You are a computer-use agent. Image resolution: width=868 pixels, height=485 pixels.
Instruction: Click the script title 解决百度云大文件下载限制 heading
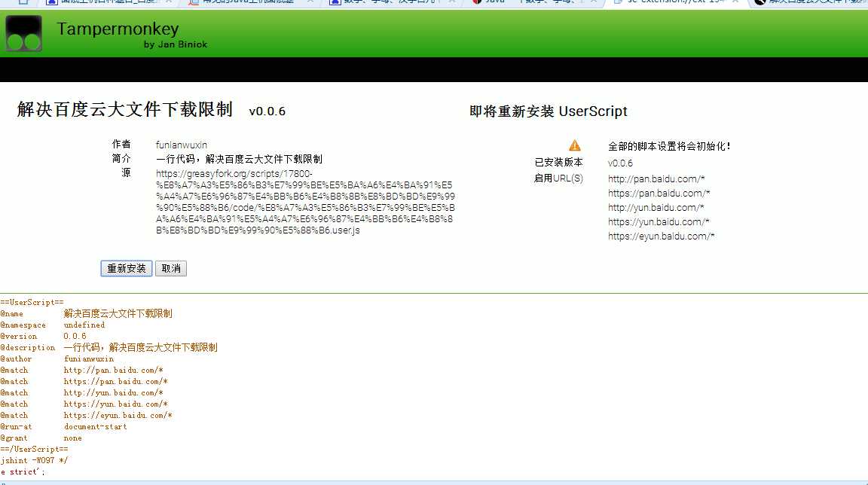click(x=124, y=109)
